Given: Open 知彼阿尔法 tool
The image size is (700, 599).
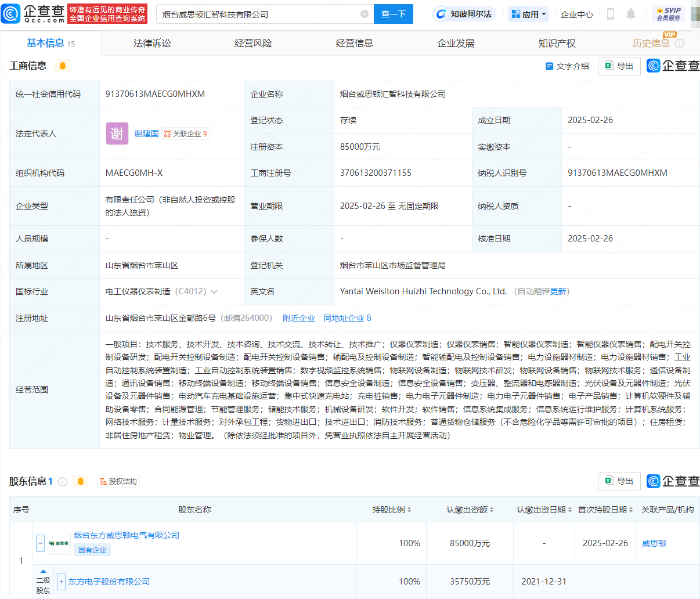Looking at the screenshot, I should (x=464, y=14).
